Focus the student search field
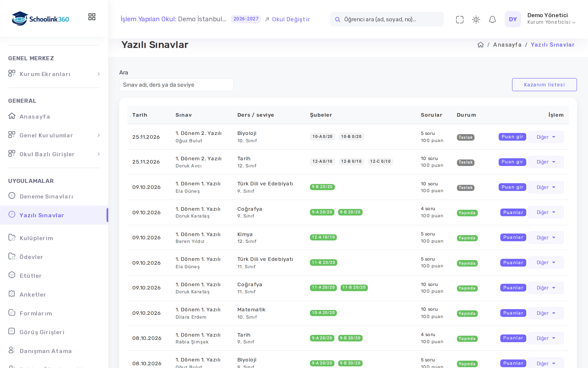Screen dimensions: 588x368 tap(387, 19)
